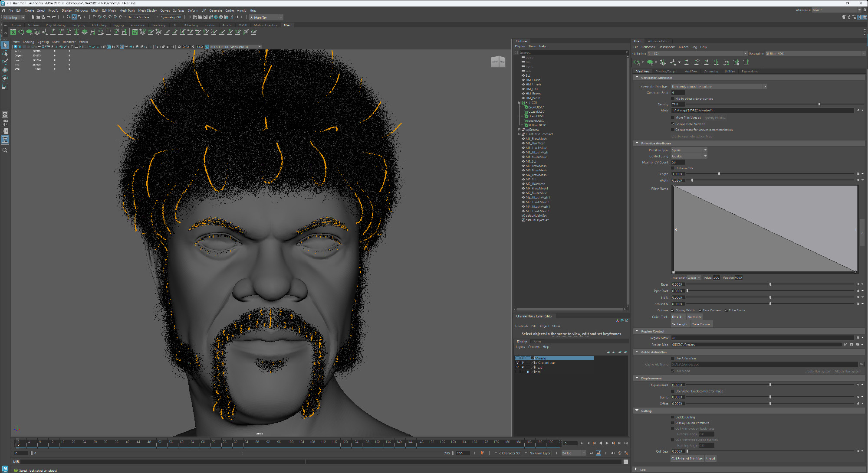Screen dimensions: 868x473
Task: Click the Length slider handle
Action: pos(719,174)
